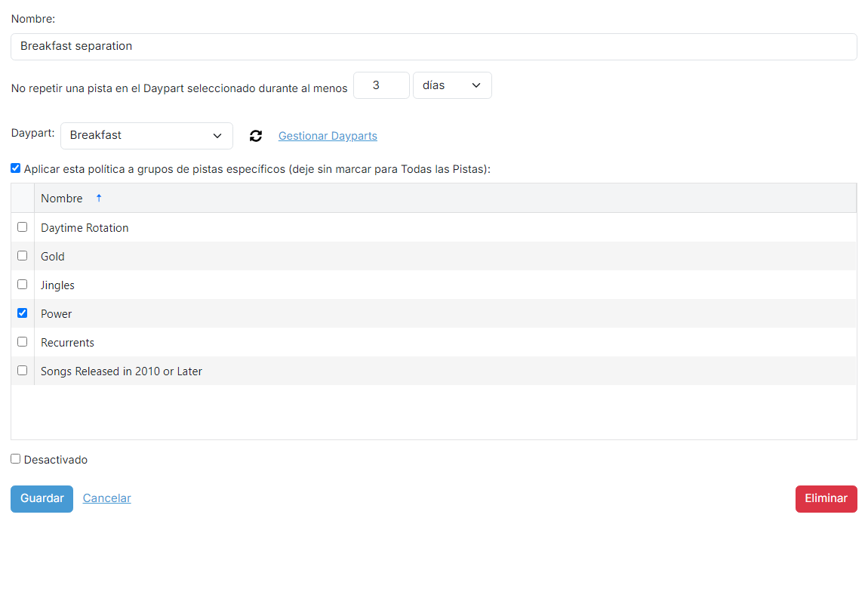Tick the Recurrents checkbox
The height and width of the screenshot is (604, 868).
[22, 342]
